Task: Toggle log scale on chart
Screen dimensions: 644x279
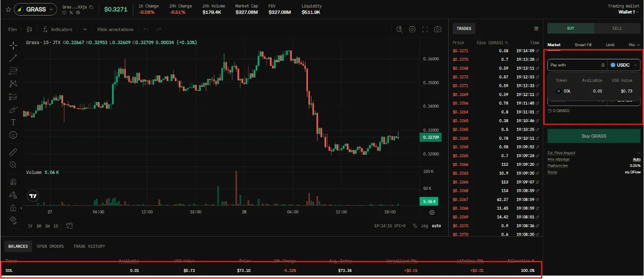Action: pos(425,226)
